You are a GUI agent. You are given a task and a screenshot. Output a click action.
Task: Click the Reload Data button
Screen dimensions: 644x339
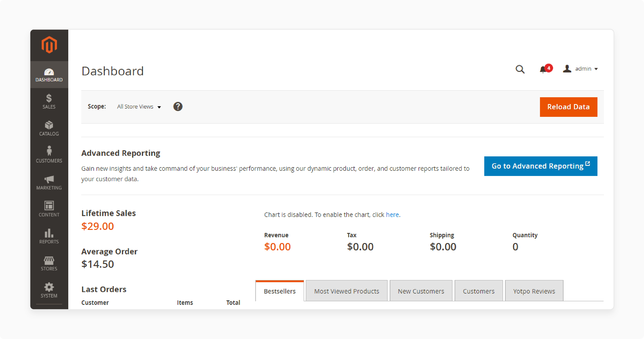[x=569, y=107]
